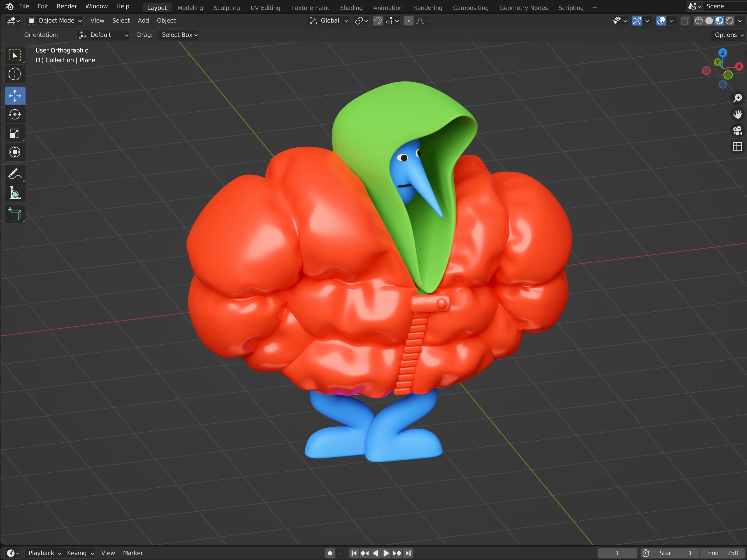Open the viewport Select menu
This screenshot has height=560, width=747.
point(121,21)
